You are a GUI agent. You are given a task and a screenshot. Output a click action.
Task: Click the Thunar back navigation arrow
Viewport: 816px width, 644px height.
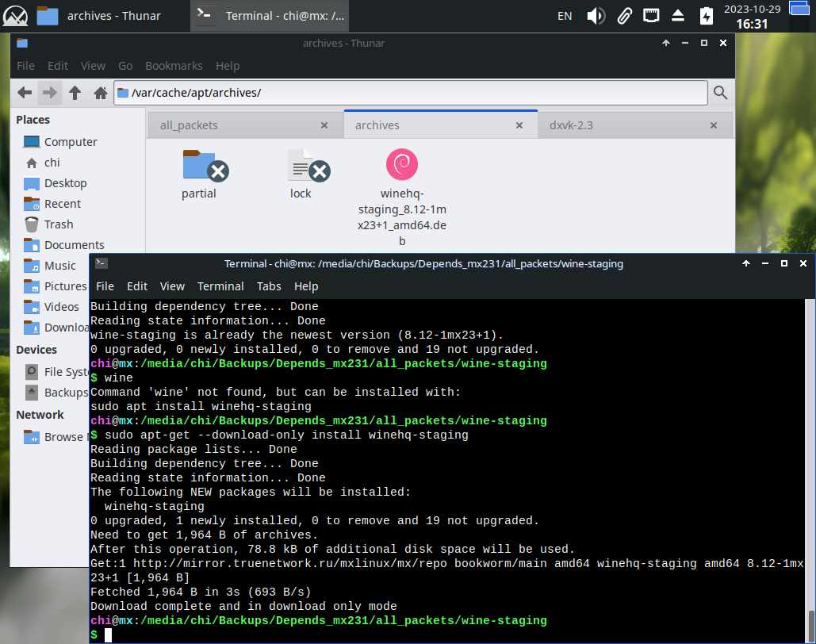tap(25, 93)
